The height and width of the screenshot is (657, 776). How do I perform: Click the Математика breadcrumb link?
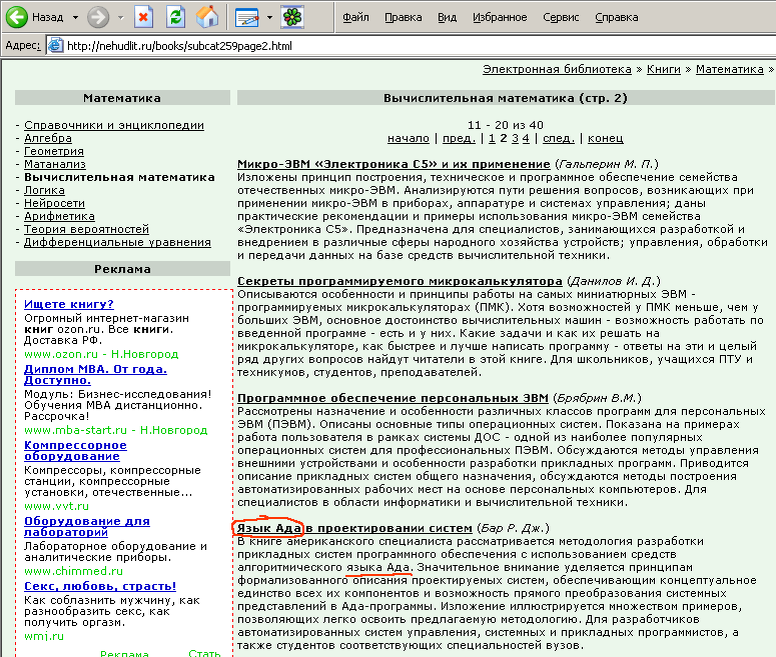(x=729, y=69)
